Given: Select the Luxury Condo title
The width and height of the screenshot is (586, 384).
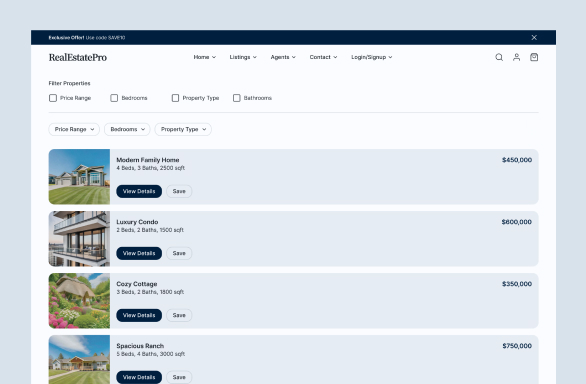Looking at the screenshot, I should [137, 222].
